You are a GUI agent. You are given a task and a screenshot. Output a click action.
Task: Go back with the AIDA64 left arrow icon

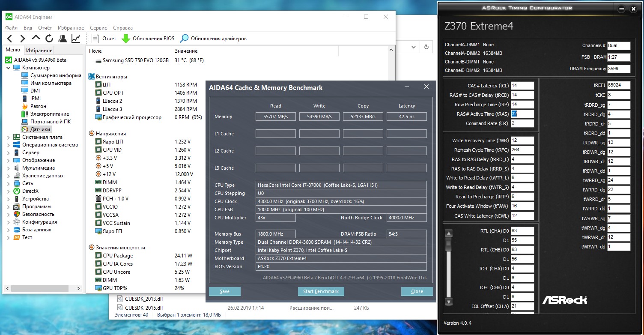coord(9,39)
